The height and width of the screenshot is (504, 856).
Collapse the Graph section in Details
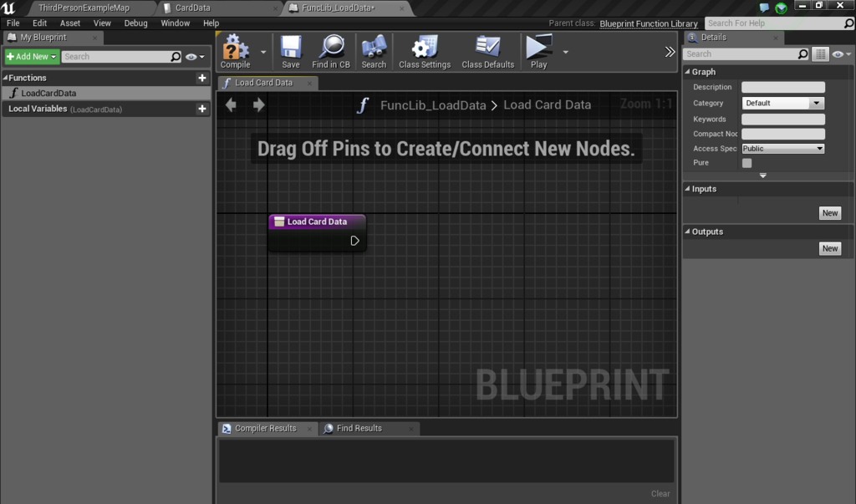point(688,72)
